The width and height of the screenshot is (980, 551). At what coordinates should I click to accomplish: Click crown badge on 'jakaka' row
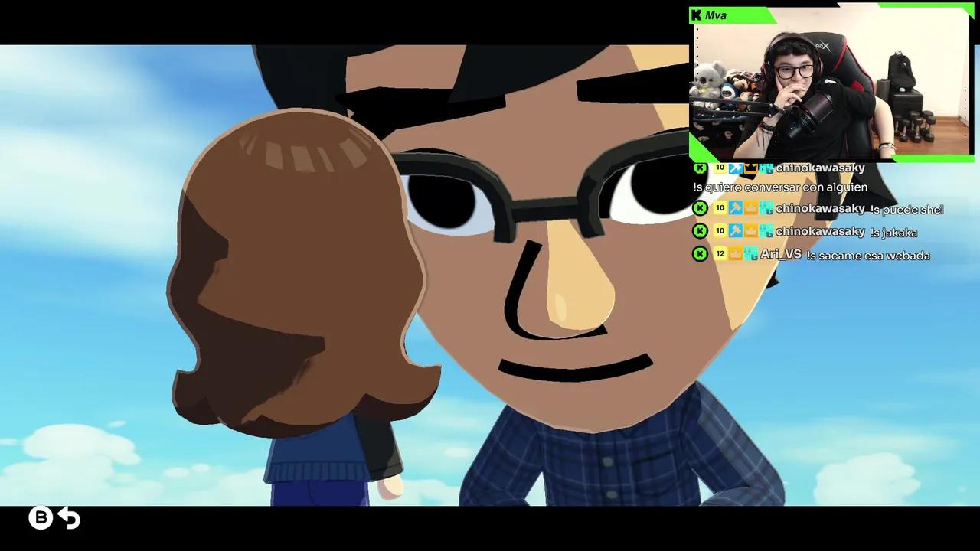click(x=750, y=230)
